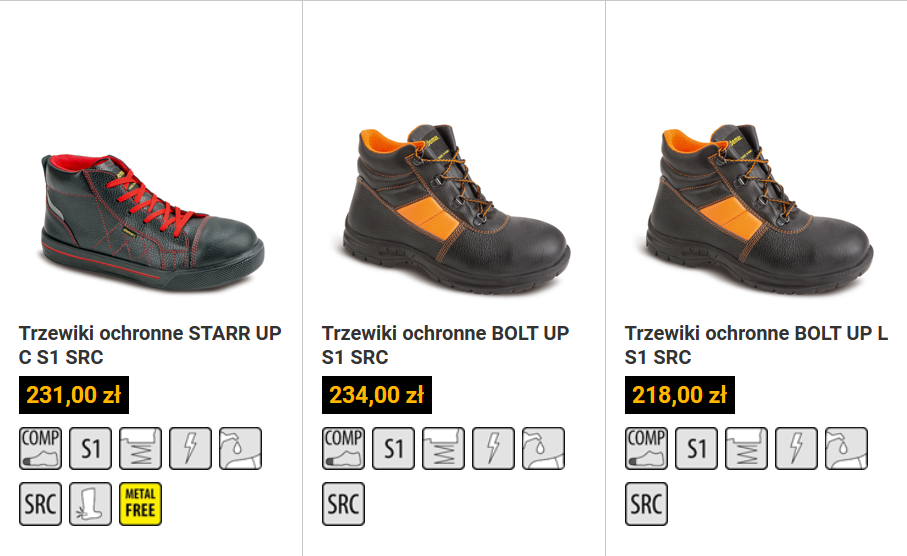Click the oil-resistant sole icon under STARR UP

coord(241,448)
